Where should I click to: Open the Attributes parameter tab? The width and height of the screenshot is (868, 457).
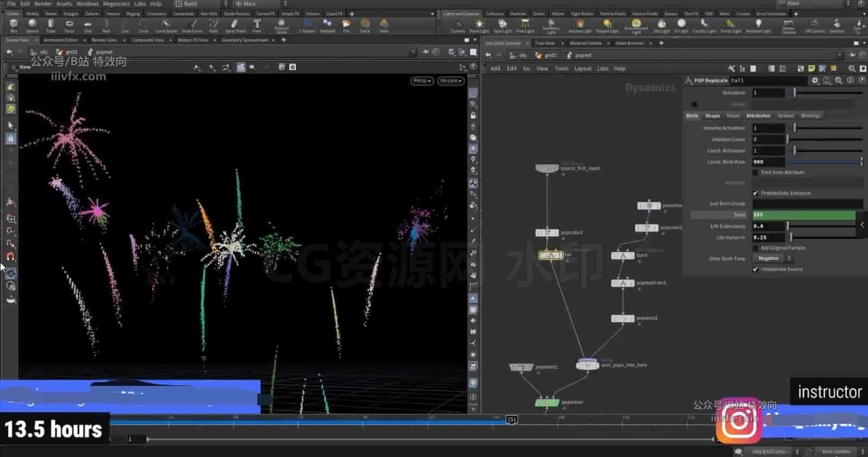pyautogui.click(x=758, y=116)
